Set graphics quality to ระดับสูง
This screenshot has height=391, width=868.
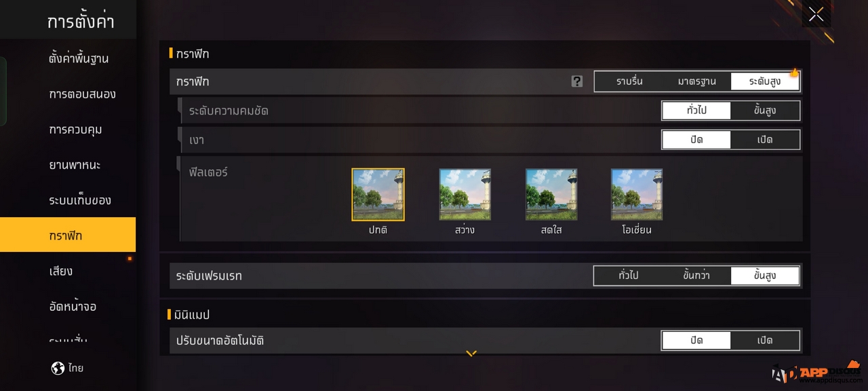pyautogui.click(x=765, y=81)
